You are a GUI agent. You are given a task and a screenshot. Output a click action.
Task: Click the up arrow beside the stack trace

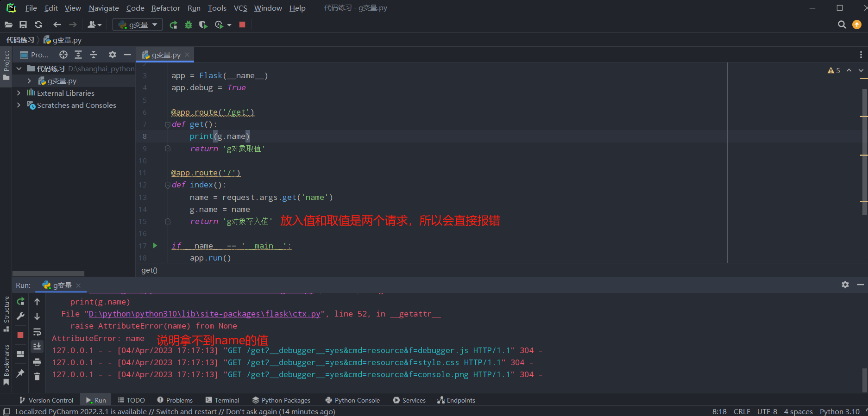(37, 302)
